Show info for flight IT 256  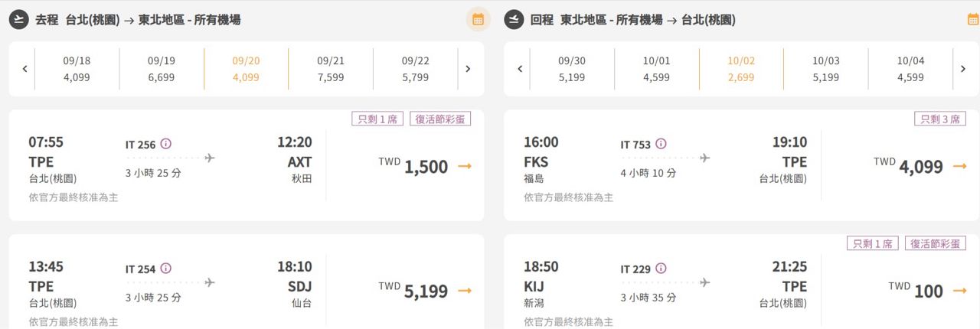[166, 144]
